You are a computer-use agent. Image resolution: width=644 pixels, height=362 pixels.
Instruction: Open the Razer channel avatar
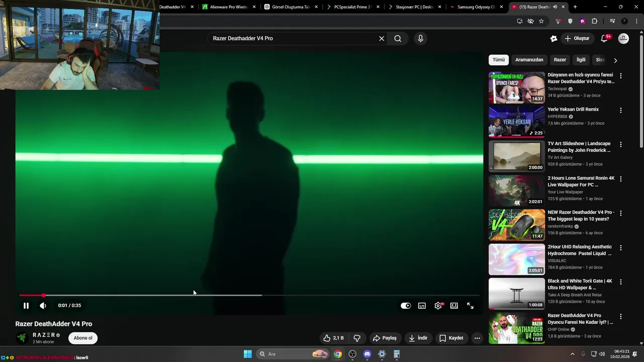[x=22, y=338]
